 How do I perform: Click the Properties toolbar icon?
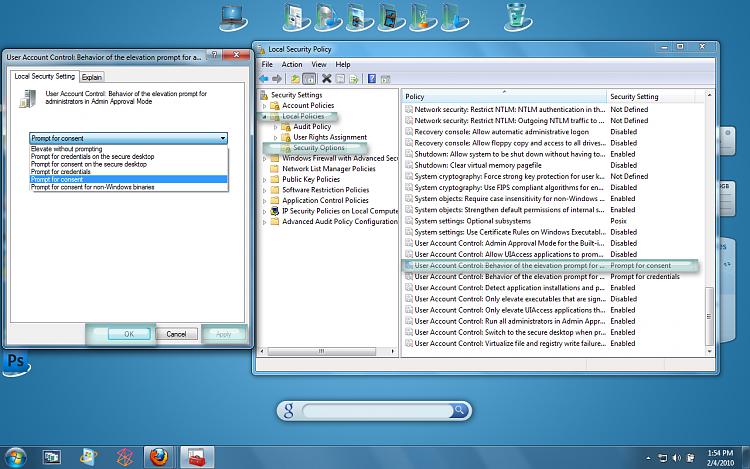340,79
